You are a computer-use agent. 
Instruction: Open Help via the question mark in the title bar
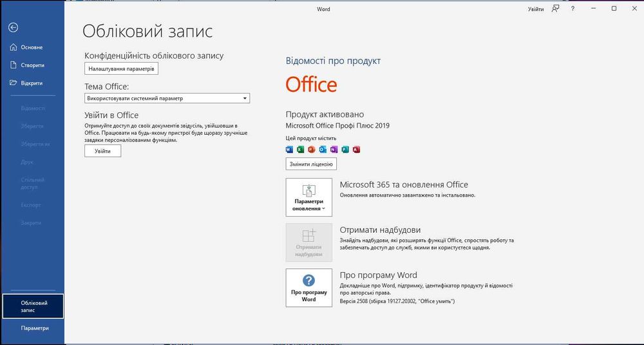click(573, 8)
